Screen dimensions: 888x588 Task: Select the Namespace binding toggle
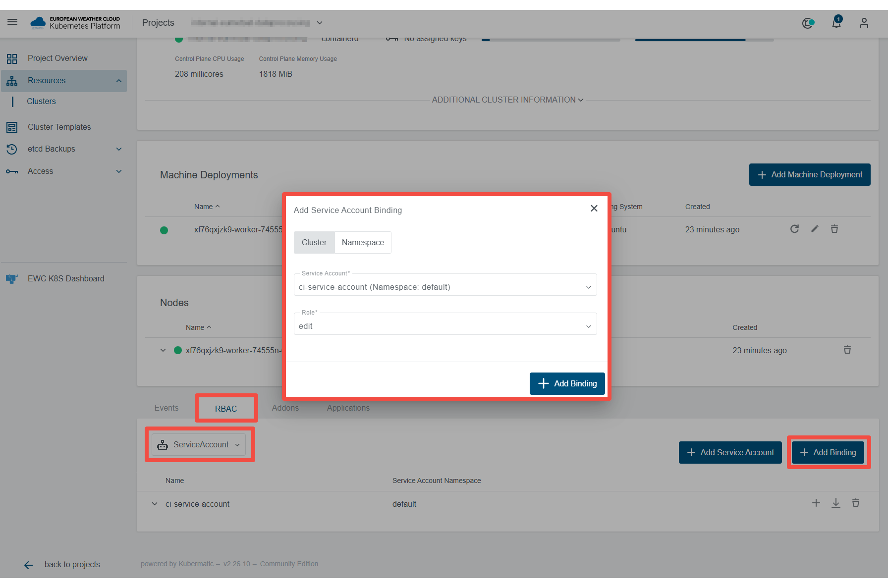(363, 243)
